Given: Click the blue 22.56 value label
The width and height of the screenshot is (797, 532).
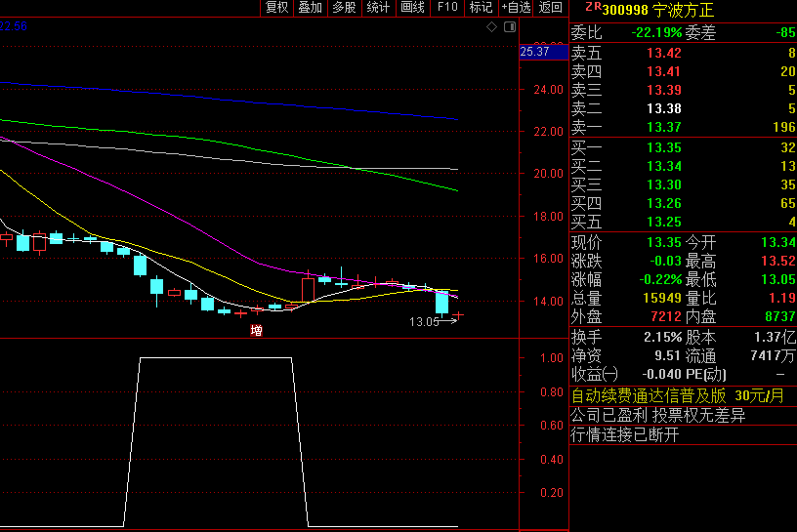Looking at the screenshot, I should coord(14,26).
